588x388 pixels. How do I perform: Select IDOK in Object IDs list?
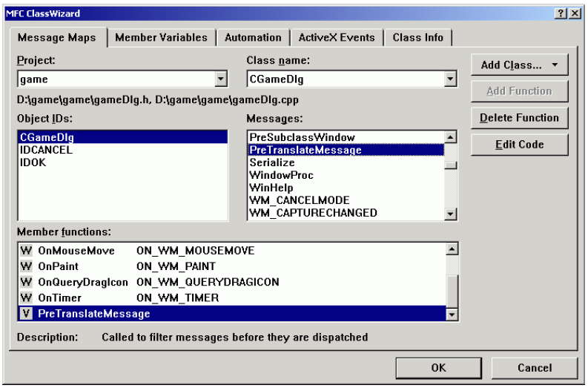122,162
